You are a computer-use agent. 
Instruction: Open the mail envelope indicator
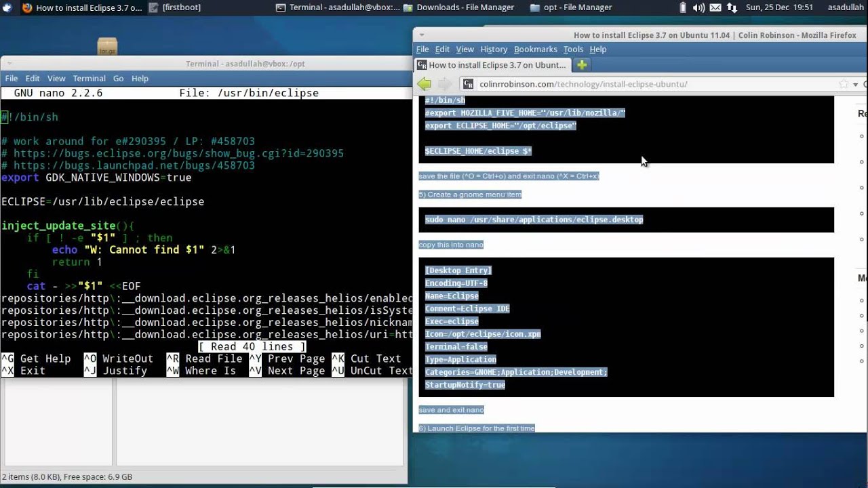pyautogui.click(x=716, y=7)
